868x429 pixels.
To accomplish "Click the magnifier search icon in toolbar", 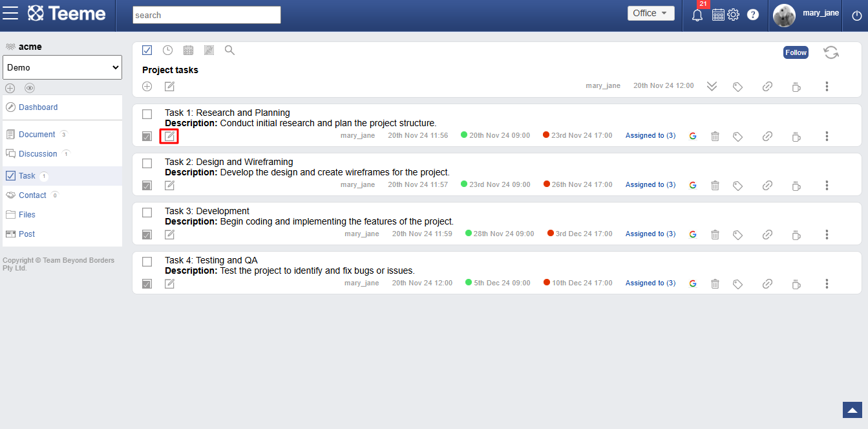I will coord(229,50).
